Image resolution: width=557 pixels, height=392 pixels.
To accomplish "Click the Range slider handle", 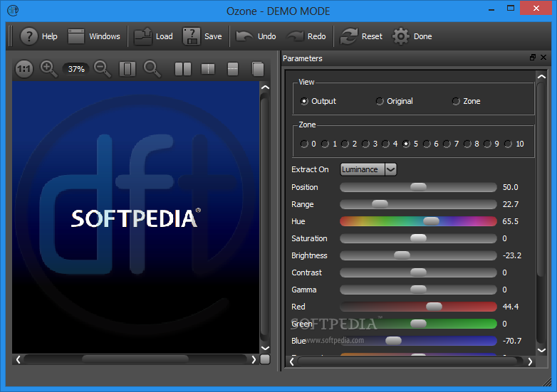I will point(380,204).
